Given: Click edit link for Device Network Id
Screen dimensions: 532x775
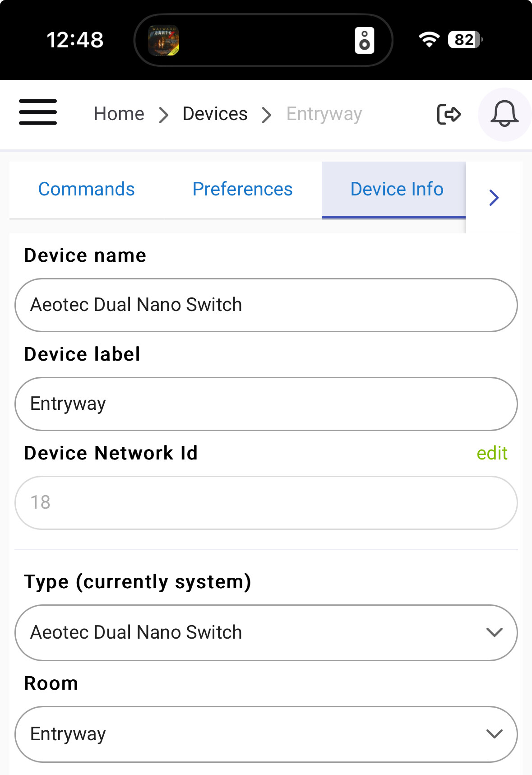Looking at the screenshot, I should click(x=492, y=453).
